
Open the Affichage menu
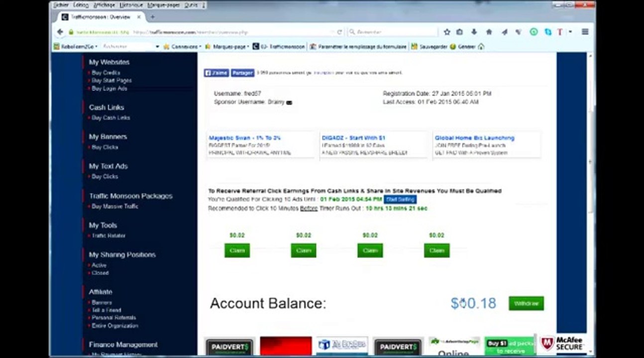click(104, 4)
